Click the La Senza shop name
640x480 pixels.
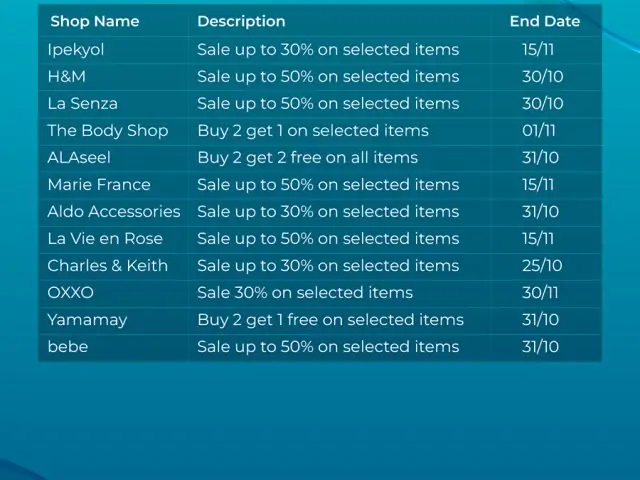tap(82, 104)
